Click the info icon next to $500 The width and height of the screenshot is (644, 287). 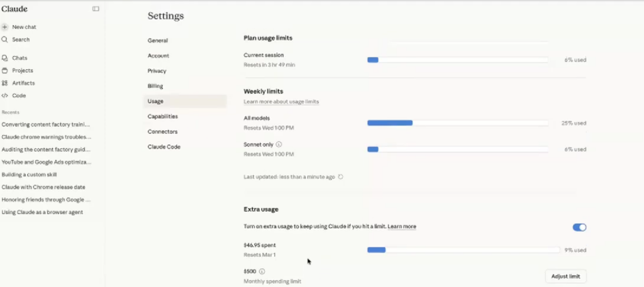262,271
